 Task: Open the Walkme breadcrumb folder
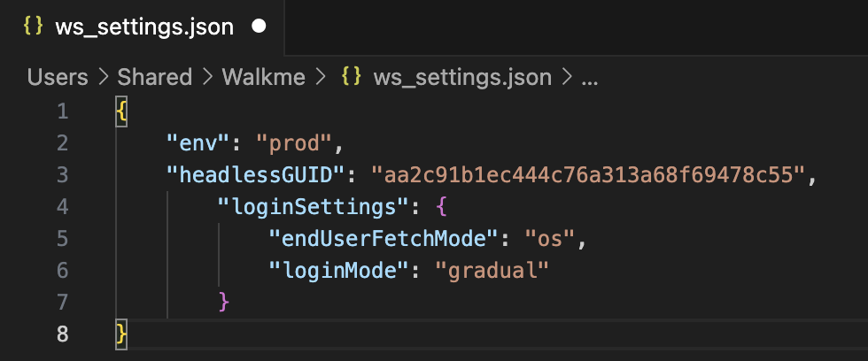point(264,77)
